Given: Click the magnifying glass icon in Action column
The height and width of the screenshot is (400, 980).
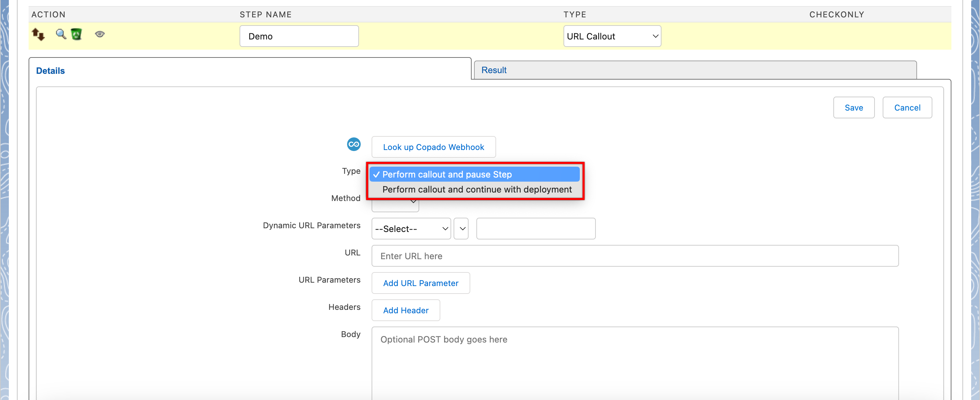Looking at the screenshot, I should point(61,34).
